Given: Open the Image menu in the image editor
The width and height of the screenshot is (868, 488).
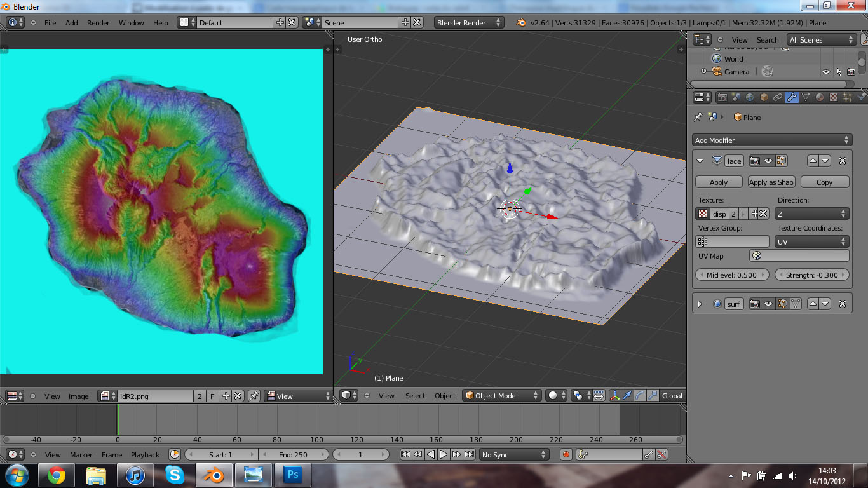Looking at the screenshot, I should [x=79, y=395].
